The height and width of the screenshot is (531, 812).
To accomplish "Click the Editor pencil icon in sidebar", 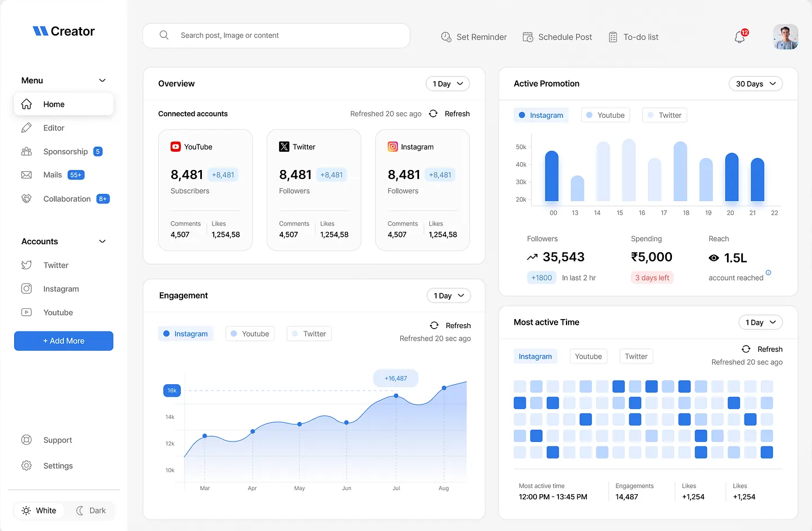I will point(27,128).
